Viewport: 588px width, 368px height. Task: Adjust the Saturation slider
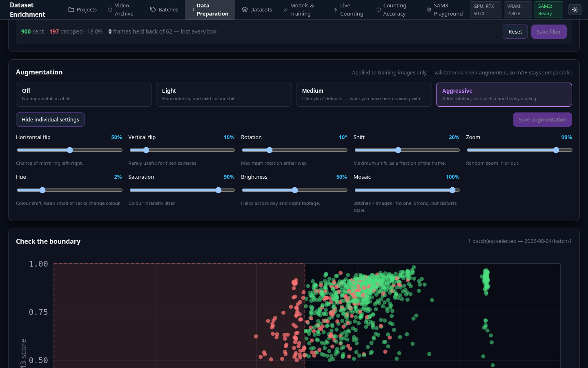182,190
